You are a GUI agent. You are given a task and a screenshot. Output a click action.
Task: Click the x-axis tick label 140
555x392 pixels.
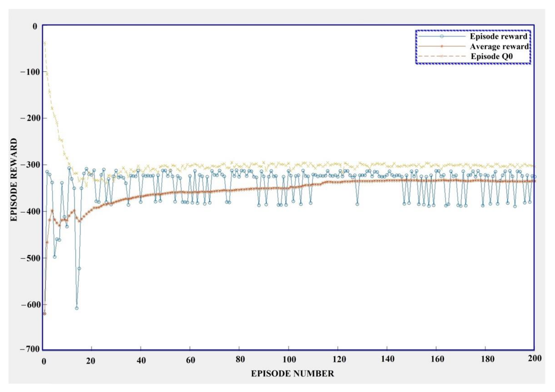click(x=388, y=359)
